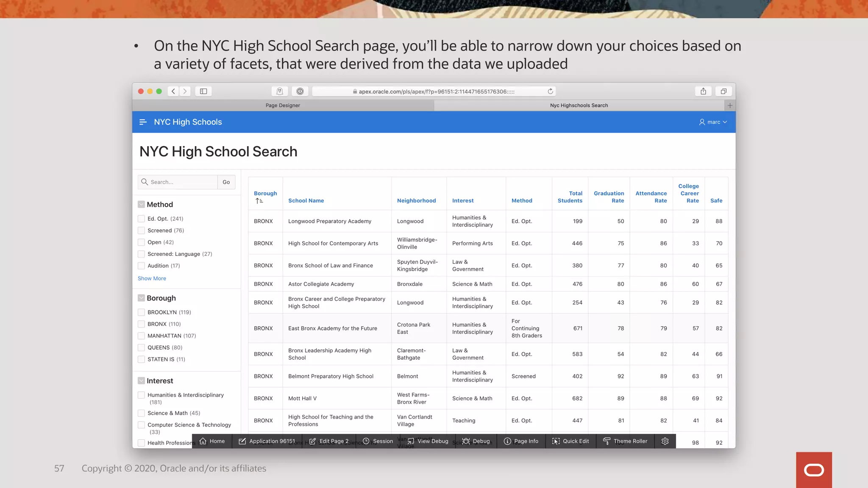Collapse the Borough facet section
This screenshot has width=868, height=488.
(141, 298)
